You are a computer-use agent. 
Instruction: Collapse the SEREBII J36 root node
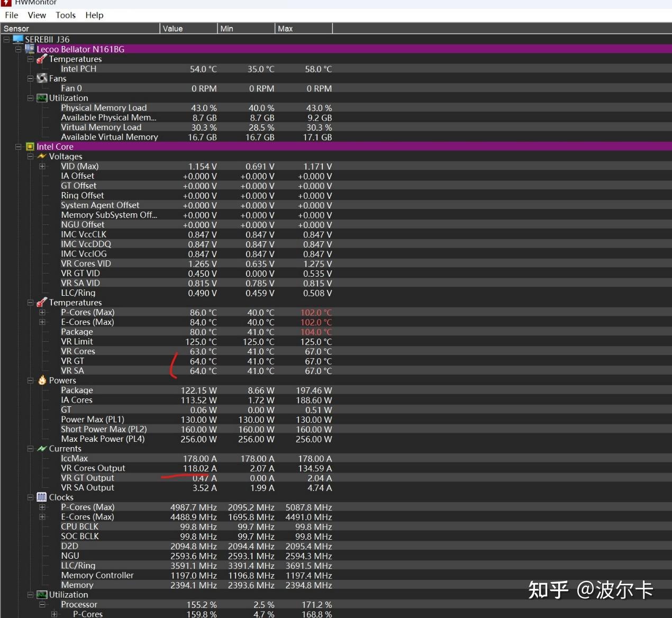click(x=6, y=39)
